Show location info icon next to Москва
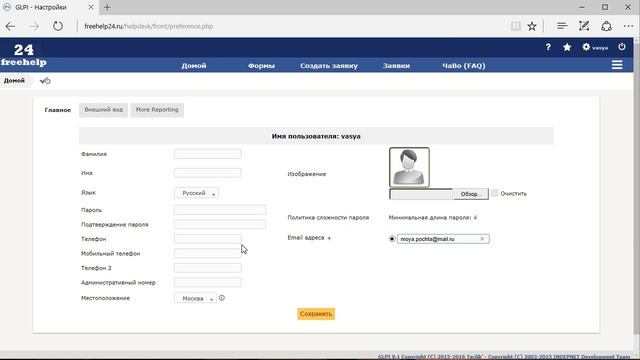The image size is (640, 360). (x=222, y=298)
